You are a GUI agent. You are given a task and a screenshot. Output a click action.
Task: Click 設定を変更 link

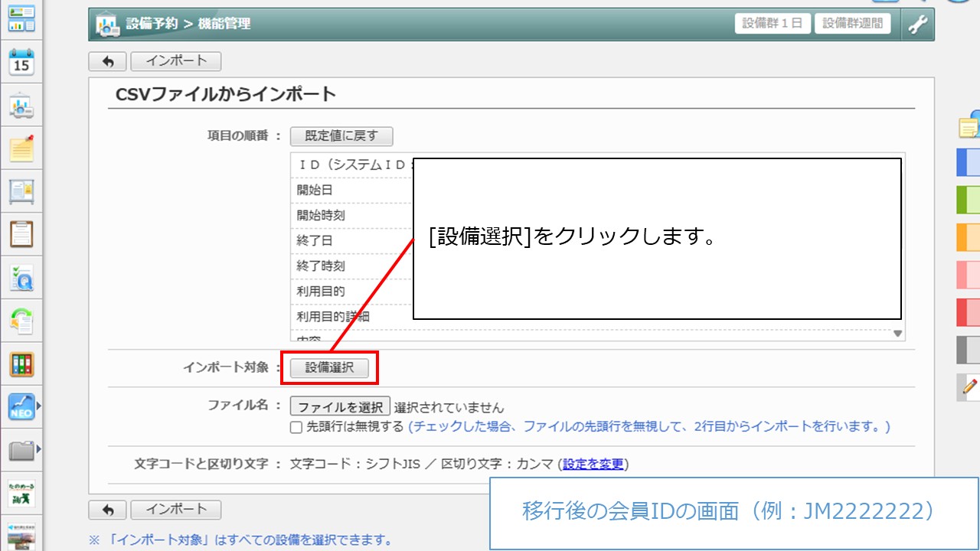pyautogui.click(x=593, y=464)
